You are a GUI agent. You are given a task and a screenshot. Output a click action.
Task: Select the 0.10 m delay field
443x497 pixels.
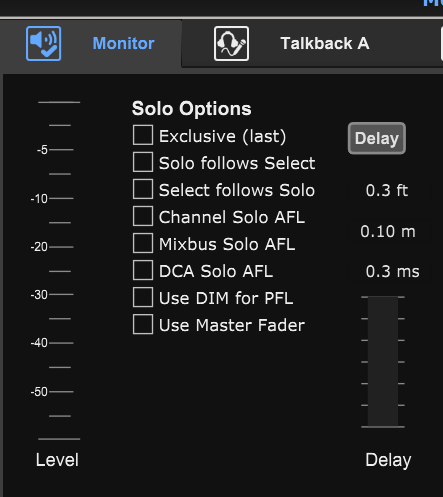click(x=388, y=231)
